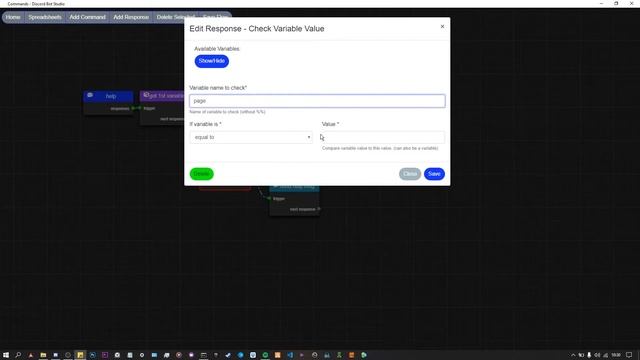Screen dimensions: 640x360
Task: Focus the 'Variable name to check' input field
Action: click(x=317, y=101)
